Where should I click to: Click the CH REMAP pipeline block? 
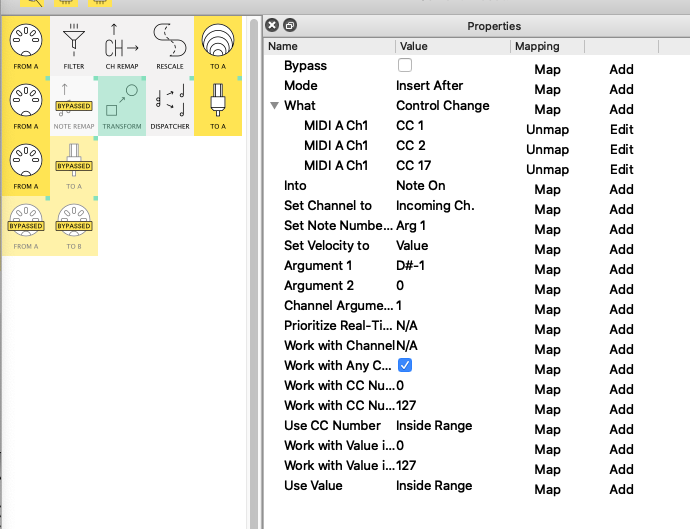point(122,46)
